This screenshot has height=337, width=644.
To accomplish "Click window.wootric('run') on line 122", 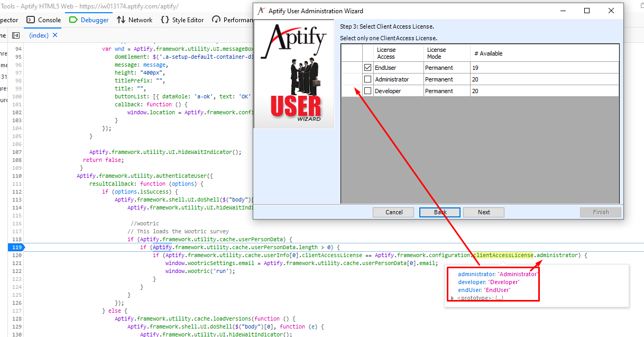I will 200,271.
